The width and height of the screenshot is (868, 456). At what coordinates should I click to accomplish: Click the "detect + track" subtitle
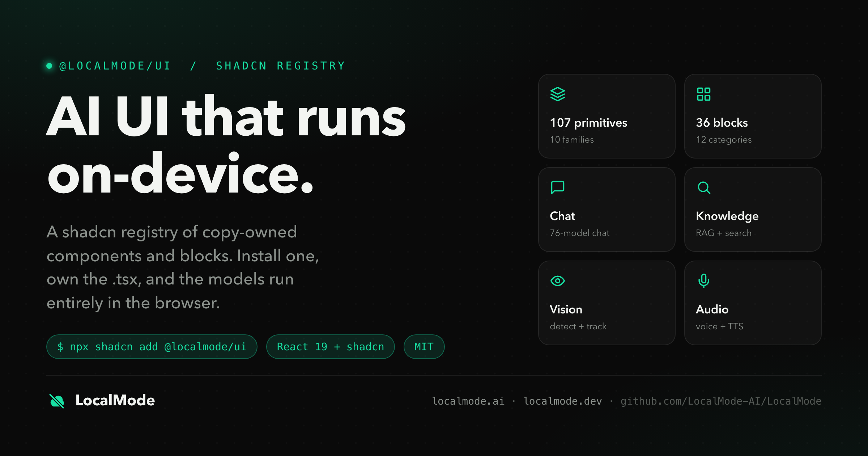pyautogui.click(x=578, y=326)
